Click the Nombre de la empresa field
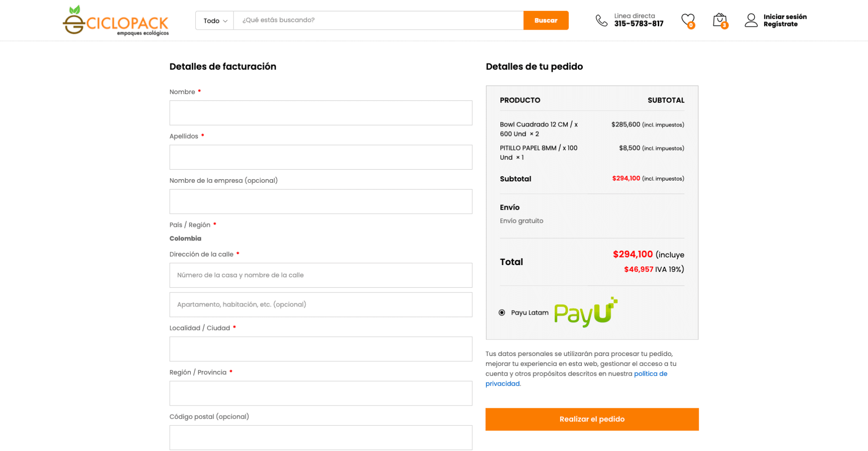The width and height of the screenshot is (868, 451). (x=321, y=202)
